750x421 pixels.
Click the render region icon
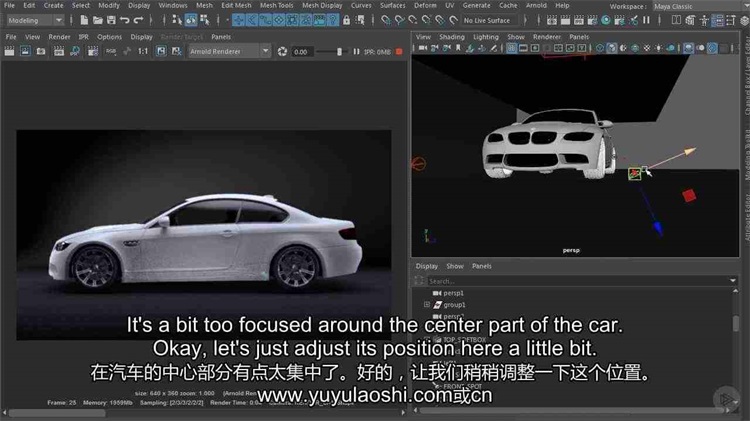[x=25, y=51]
